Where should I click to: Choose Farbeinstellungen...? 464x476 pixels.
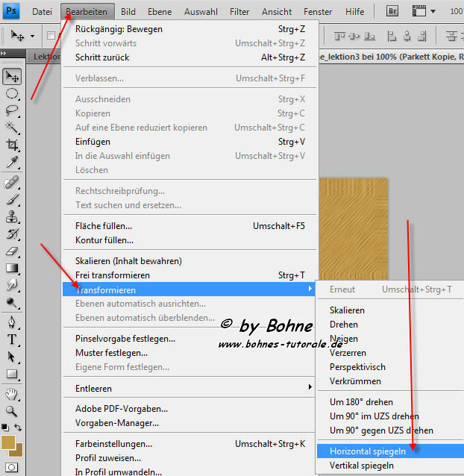point(190,444)
